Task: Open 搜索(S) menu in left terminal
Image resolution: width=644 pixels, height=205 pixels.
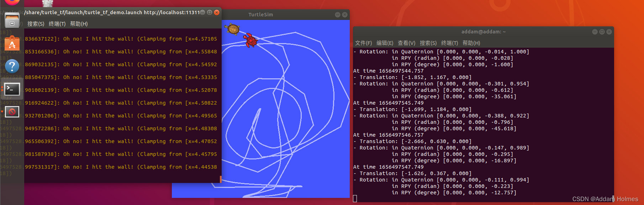Action: click(36, 24)
